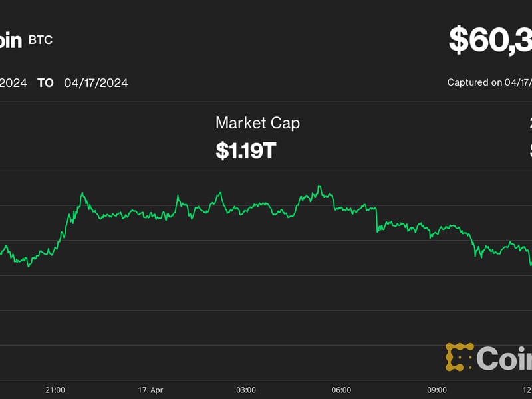Click the Captured on timestamp text
This screenshot has width=532, height=399.
tap(489, 83)
